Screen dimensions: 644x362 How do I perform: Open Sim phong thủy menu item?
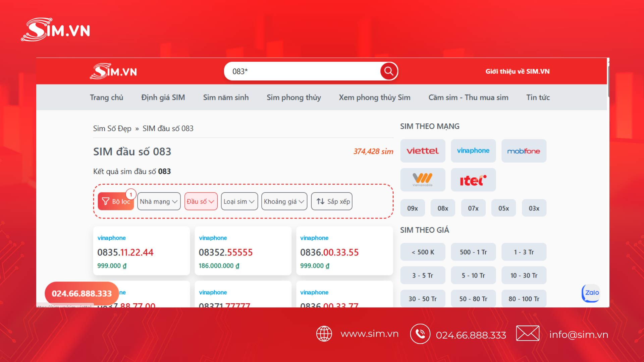pos(294,98)
